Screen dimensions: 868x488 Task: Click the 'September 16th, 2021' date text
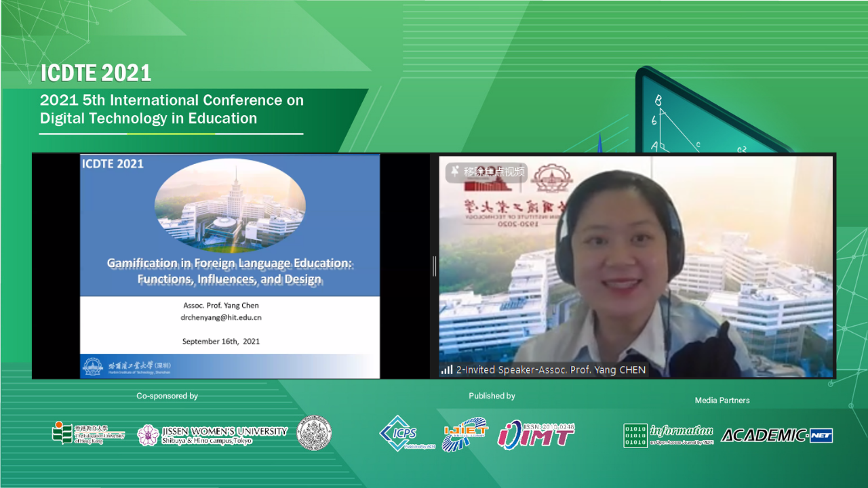click(x=221, y=342)
